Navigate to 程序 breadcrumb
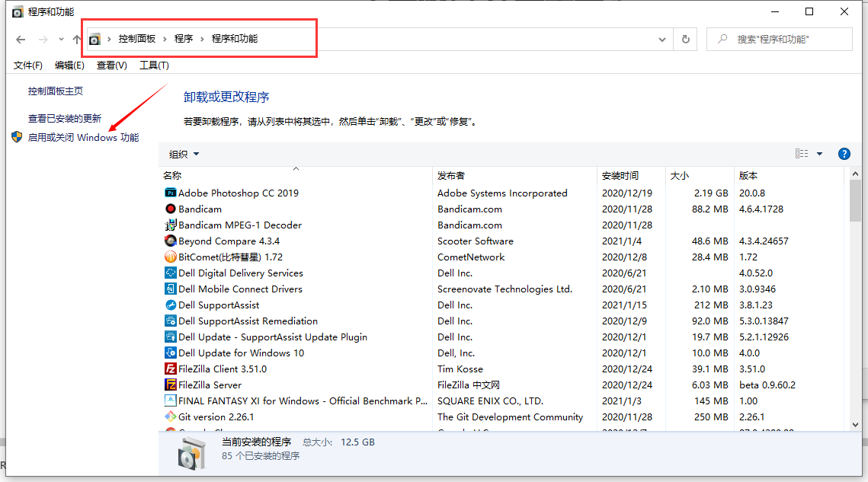Image resolution: width=868 pixels, height=482 pixels. [x=183, y=39]
